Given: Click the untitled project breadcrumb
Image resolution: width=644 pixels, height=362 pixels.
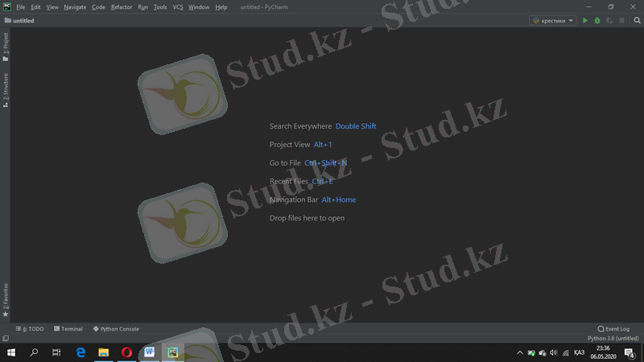Looking at the screenshot, I should click(x=19, y=21).
